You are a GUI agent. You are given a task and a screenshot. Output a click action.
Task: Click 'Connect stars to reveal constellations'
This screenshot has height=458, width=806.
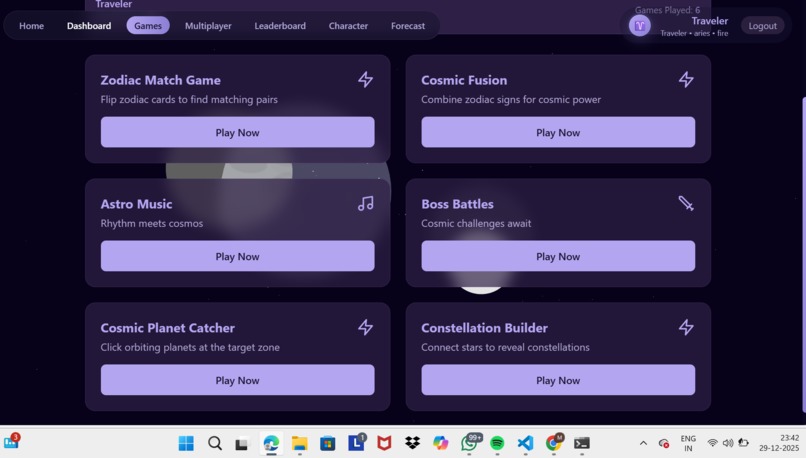coord(505,347)
